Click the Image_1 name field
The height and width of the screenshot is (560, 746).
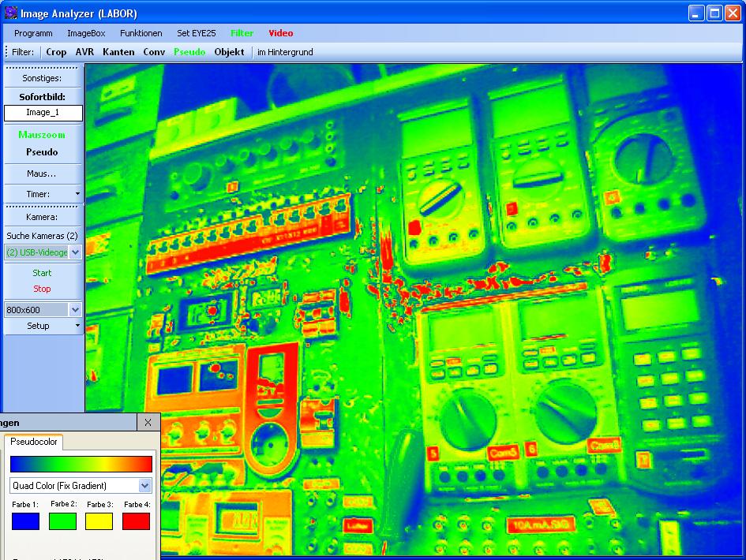coord(43,113)
